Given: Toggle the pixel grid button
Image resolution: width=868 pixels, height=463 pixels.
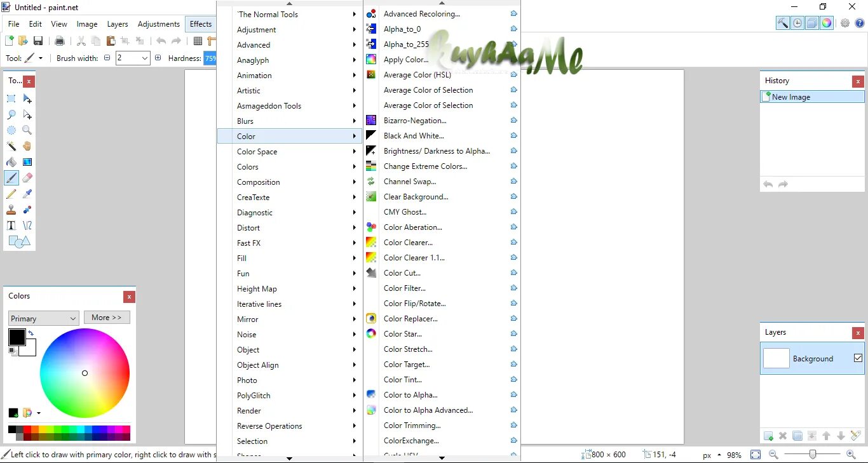Looking at the screenshot, I should 198,41.
